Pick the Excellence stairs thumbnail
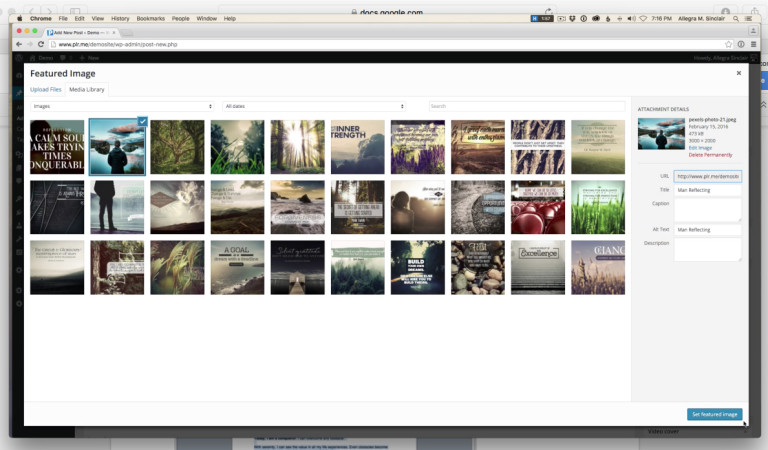Viewport: 768px width, 450px height. [538, 267]
